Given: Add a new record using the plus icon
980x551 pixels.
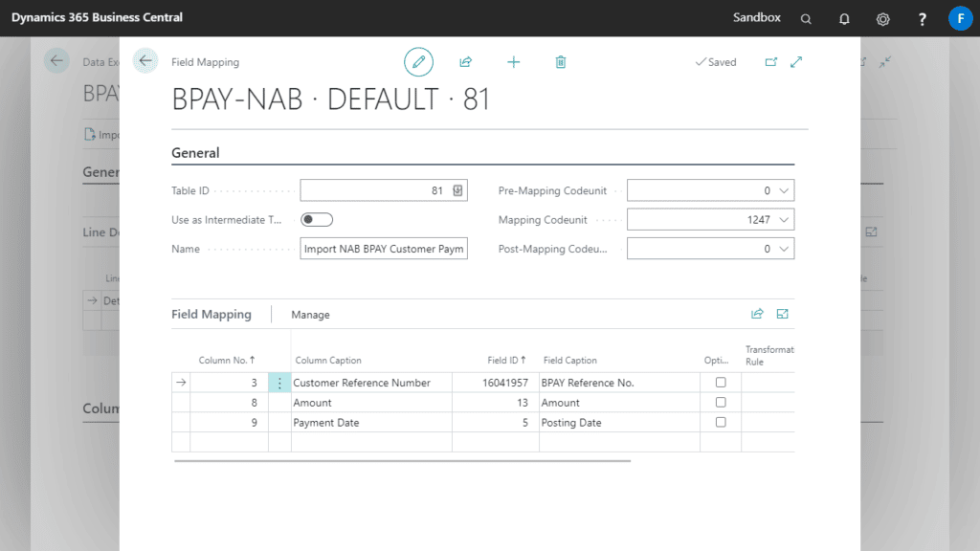Looking at the screenshot, I should pos(514,61).
